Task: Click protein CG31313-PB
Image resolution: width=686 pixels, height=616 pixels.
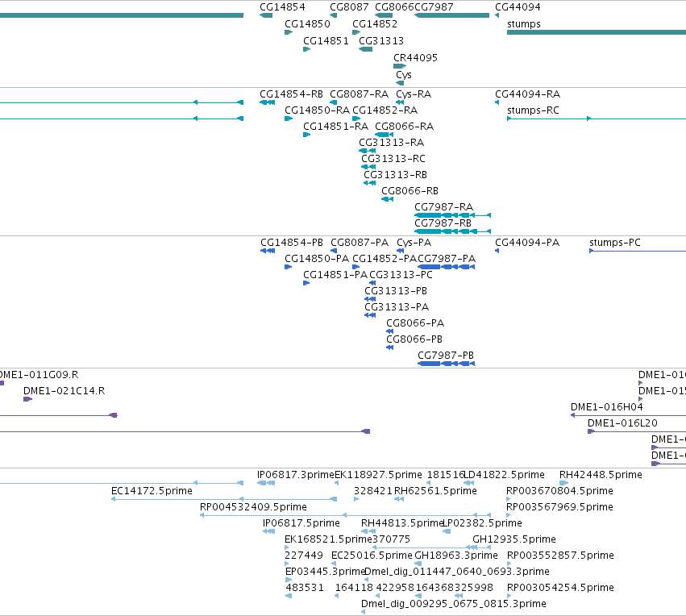Action: tap(396, 291)
